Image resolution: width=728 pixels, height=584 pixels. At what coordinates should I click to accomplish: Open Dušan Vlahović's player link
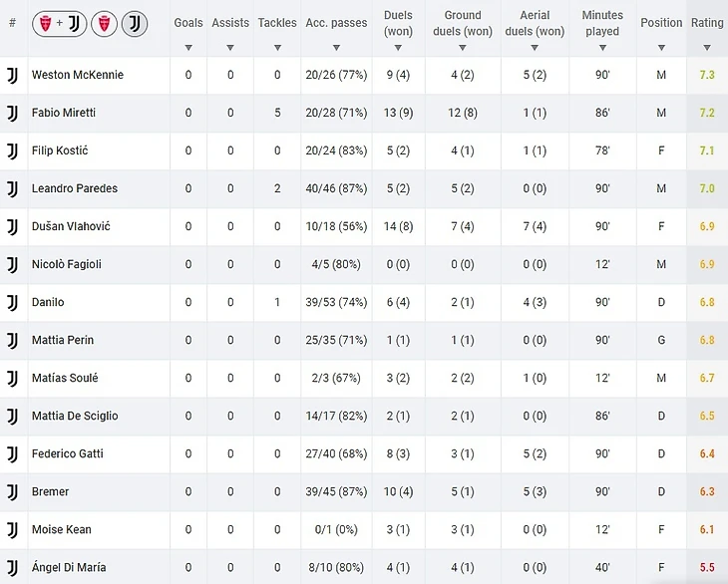[71, 226]
